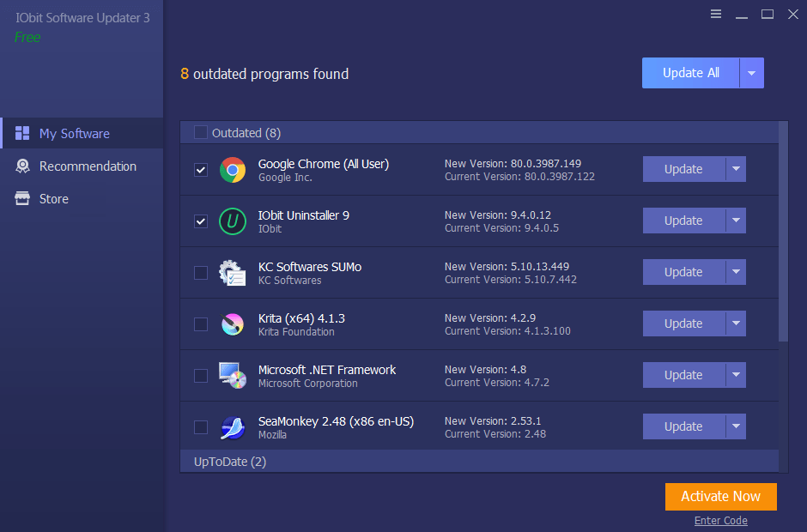Viewport: 807px width, 532px height.
Task: Click the Store shop icon
Action: [x=22, y=198]
